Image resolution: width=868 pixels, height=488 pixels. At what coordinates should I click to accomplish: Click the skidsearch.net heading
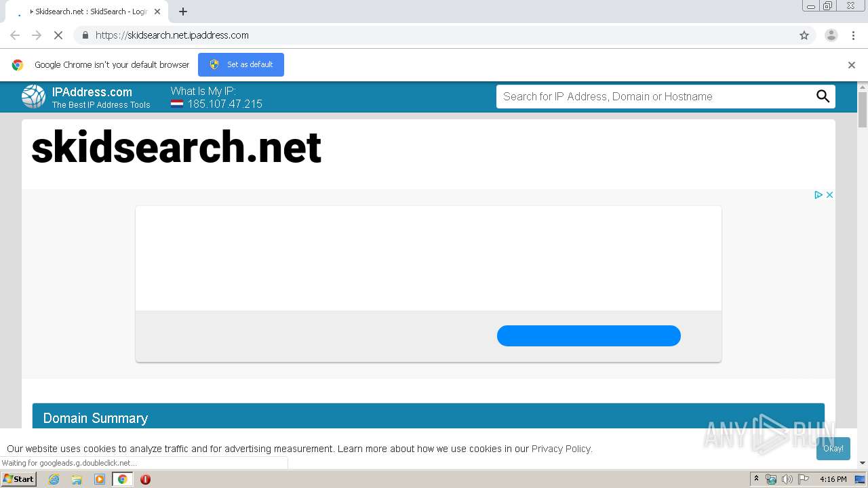click(176, 147)
